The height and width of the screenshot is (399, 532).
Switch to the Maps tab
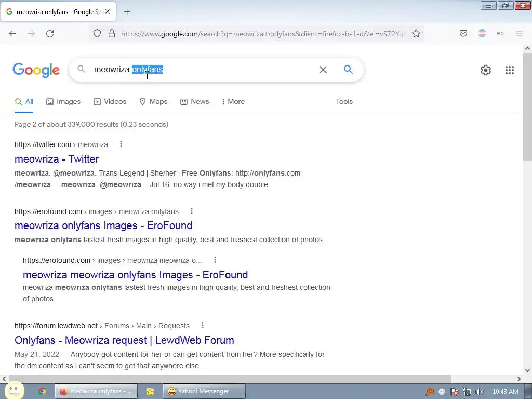[x=153, y=101]
